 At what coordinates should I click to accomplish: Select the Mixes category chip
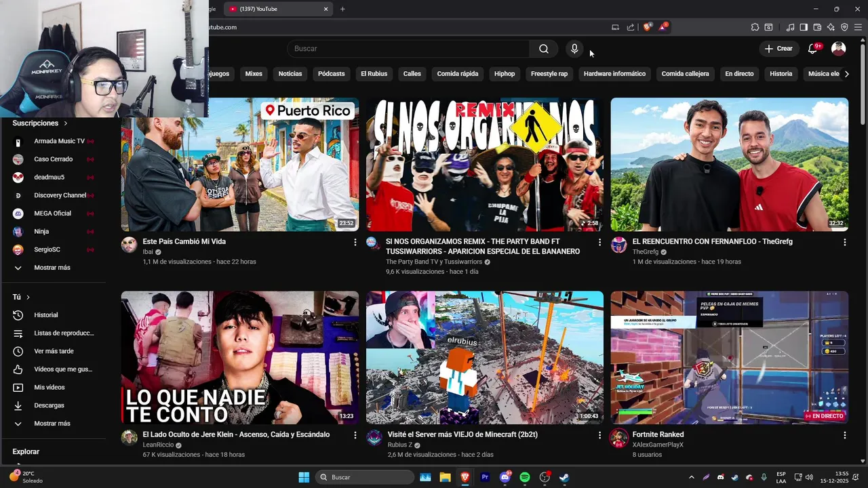coord(254,74)
